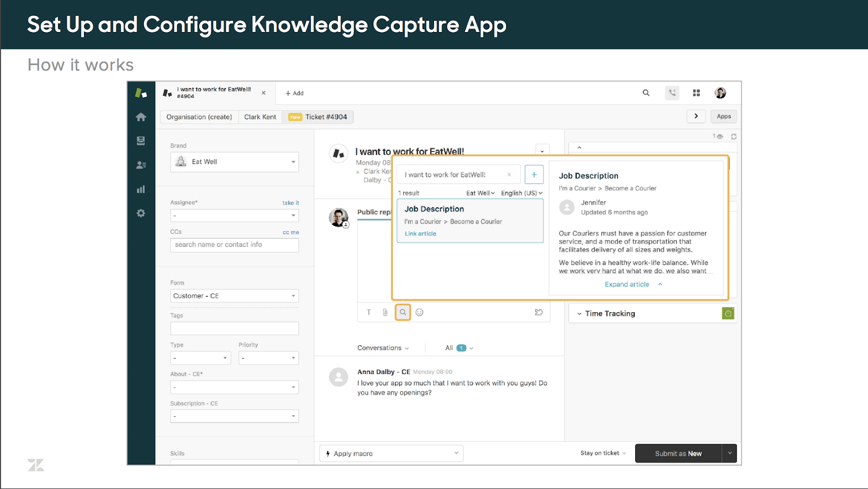The width and height of the screenshot is (868, 489).
Task: Collapse the top app panel chevron
Action: point(579,148)
